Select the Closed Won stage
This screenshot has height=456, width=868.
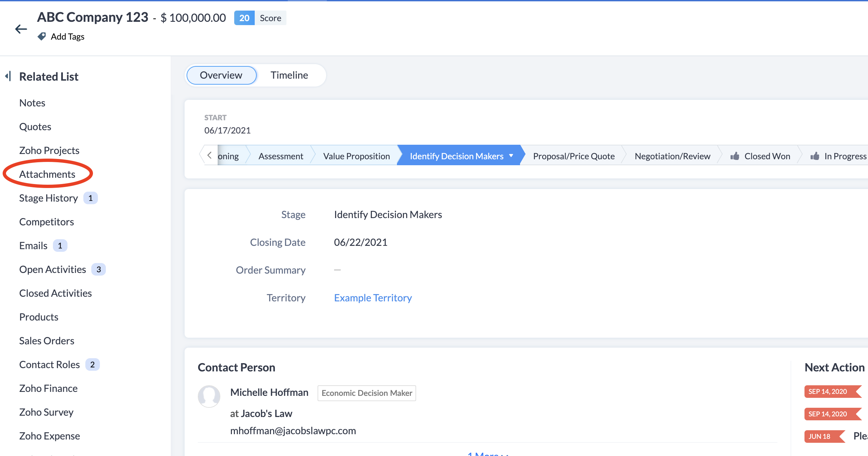tap(760, 156)
